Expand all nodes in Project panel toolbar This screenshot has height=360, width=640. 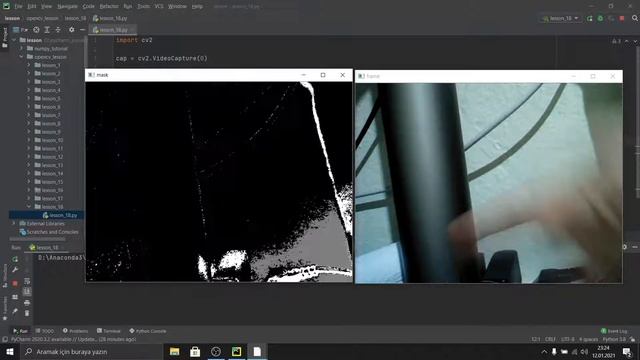(47, 30)
